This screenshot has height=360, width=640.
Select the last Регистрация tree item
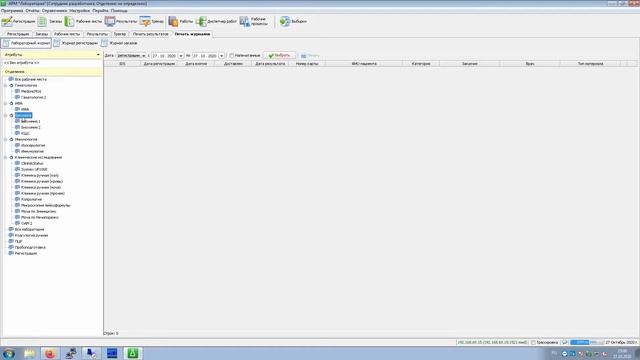click(x=26, y=253)
